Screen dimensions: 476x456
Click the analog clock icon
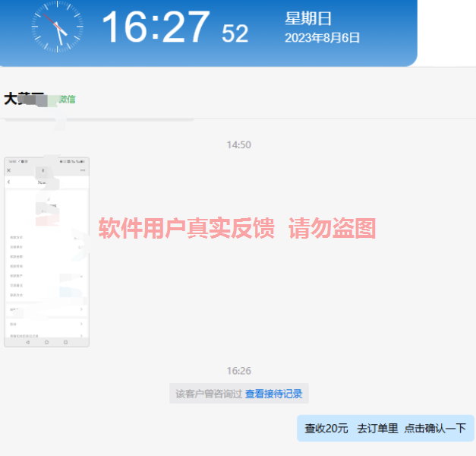[58, 27]
